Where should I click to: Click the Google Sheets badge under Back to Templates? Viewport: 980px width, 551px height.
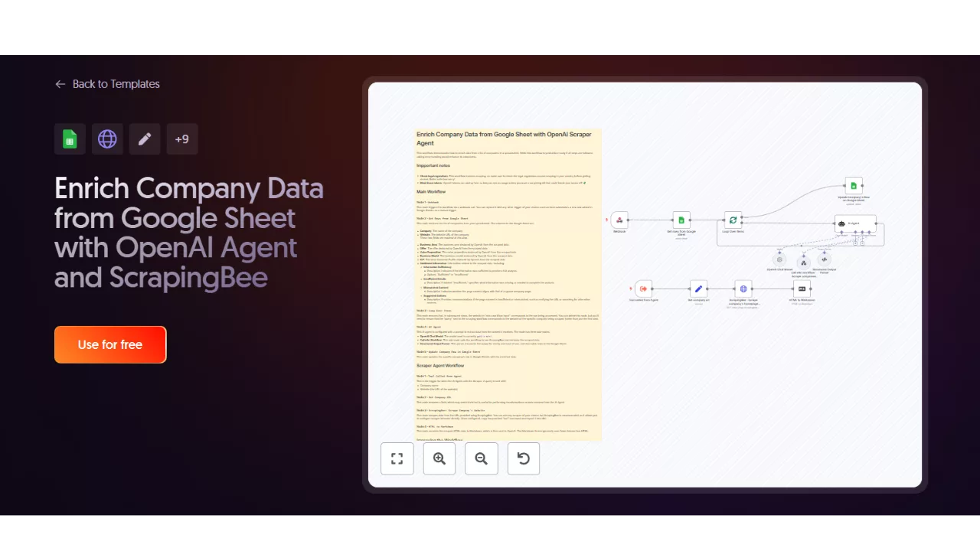(x=70, y=139)
